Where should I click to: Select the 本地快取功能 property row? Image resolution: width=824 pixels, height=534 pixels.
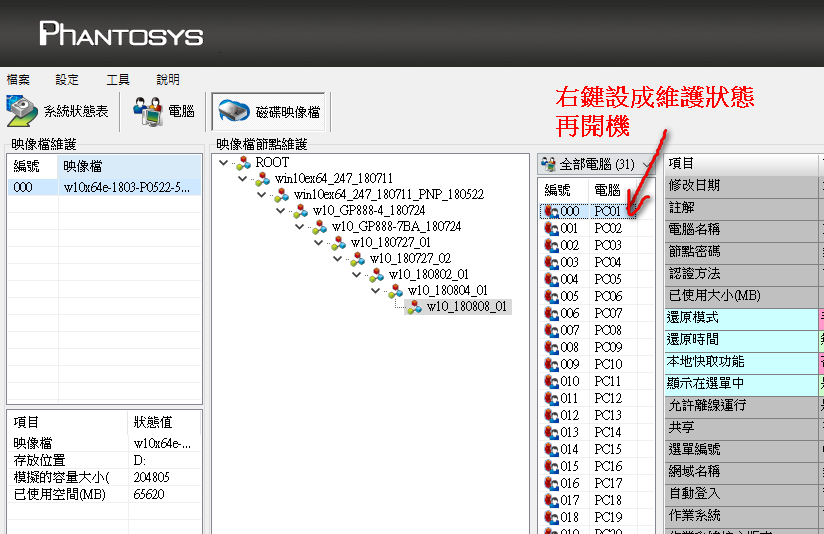(x=741, y=362)
